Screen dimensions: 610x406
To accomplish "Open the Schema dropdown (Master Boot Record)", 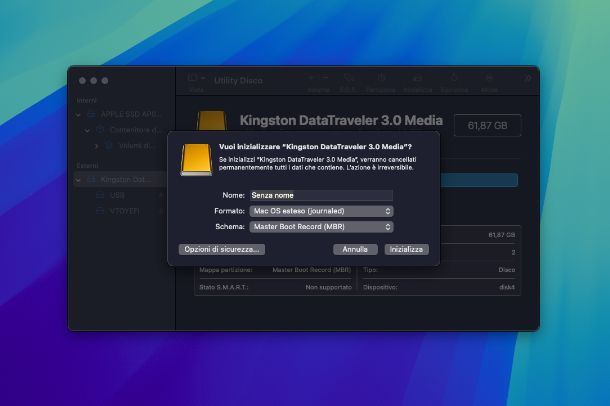I will tap(321, 227).
